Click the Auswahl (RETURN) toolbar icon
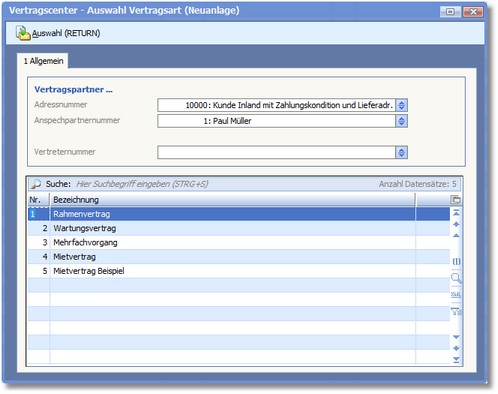 click(x=23, y=33)
